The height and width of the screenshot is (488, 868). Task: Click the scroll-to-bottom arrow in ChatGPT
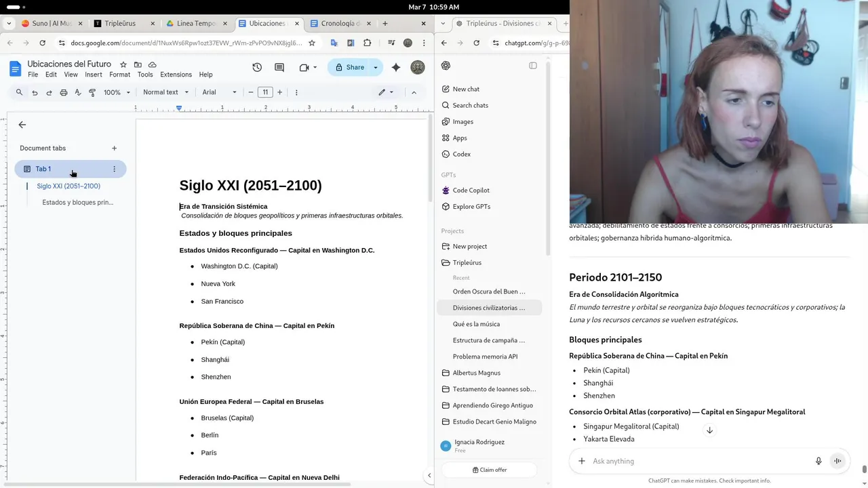click(709, 430)
